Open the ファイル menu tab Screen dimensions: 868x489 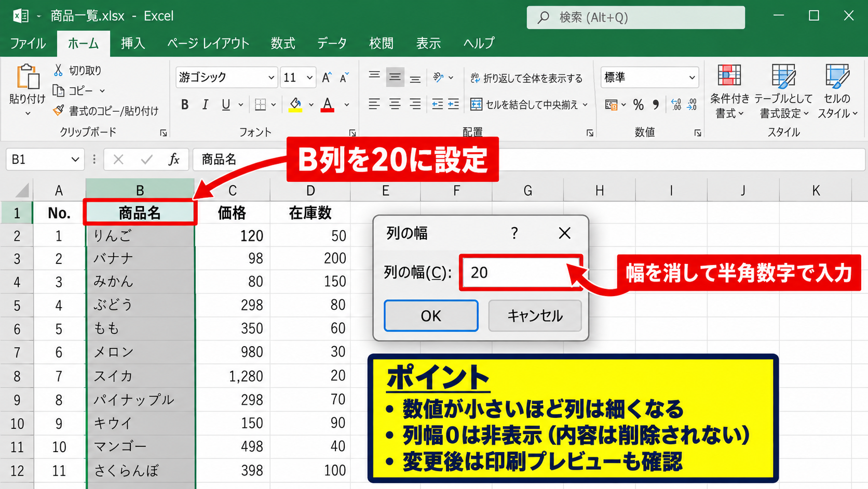(28, 43)
